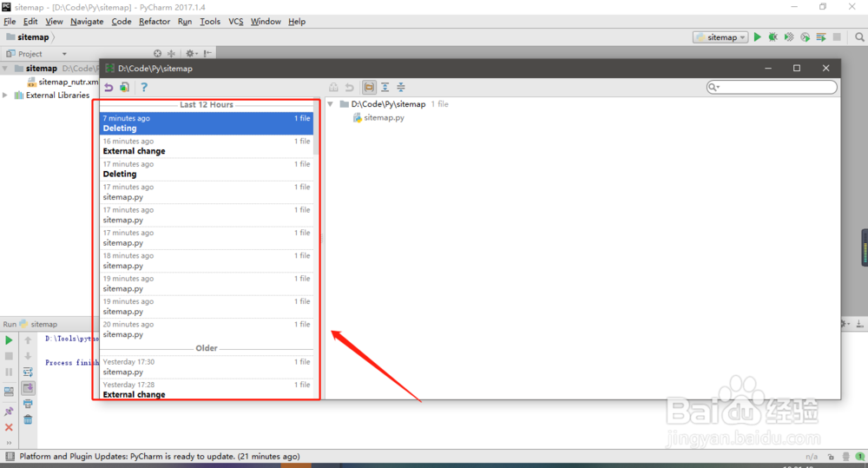
Task: Select the 16 minutes ago External change revision
Action: coord(207,146)
